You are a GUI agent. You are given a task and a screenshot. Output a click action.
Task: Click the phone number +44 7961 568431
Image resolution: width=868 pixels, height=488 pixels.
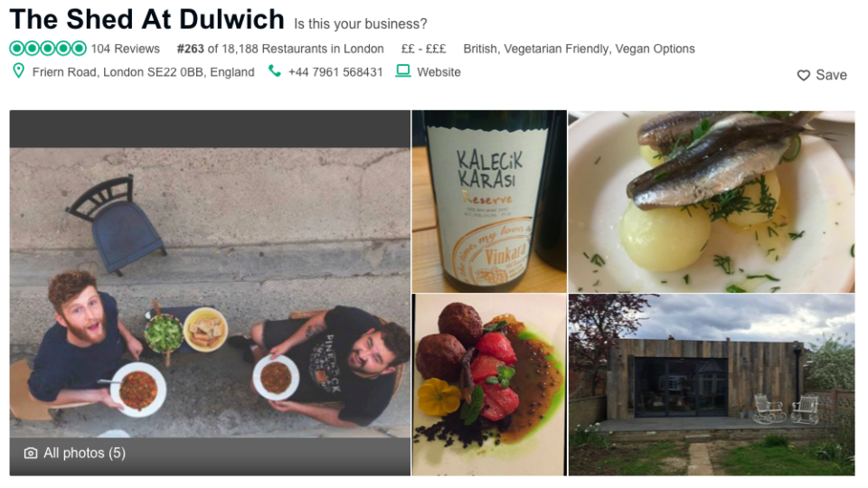click(335, 72)
